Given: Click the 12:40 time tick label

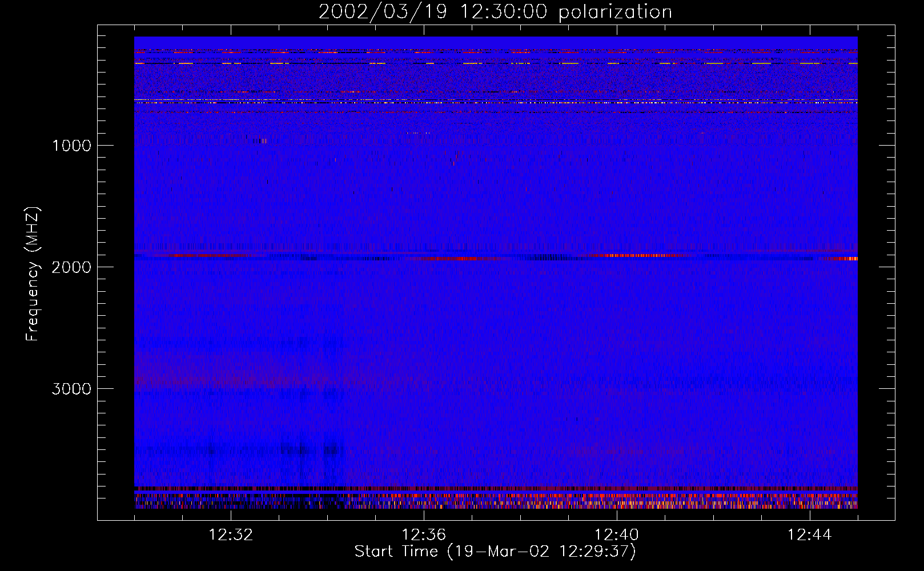Looking at the screenshot, I should [617, 535].
